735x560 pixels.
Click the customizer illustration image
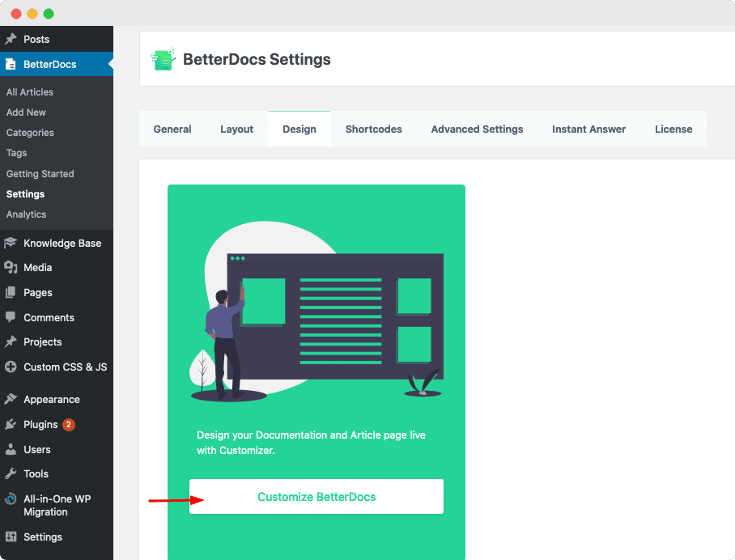click(317, 312)
